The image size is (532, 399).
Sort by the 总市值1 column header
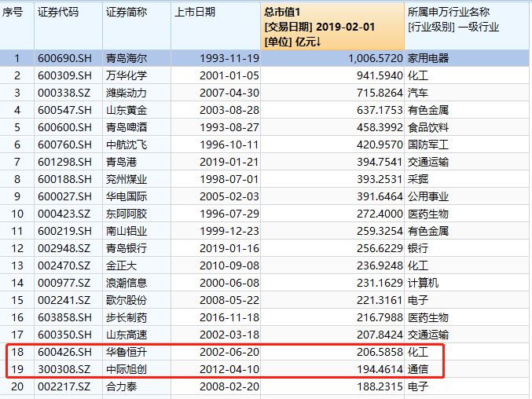332,27
